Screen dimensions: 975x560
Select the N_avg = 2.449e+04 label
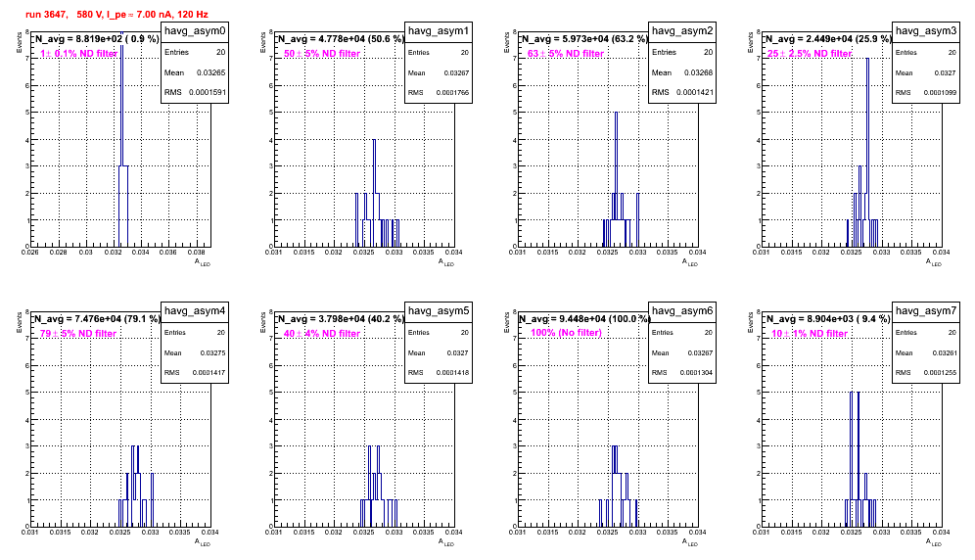(x=828, y=39)
